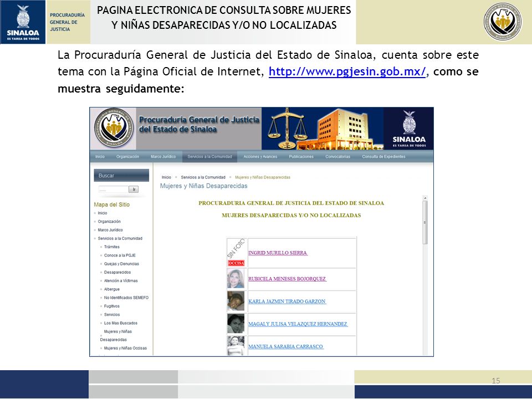Click the Buscar panel header
532x399 pixels.
point(121,176)
